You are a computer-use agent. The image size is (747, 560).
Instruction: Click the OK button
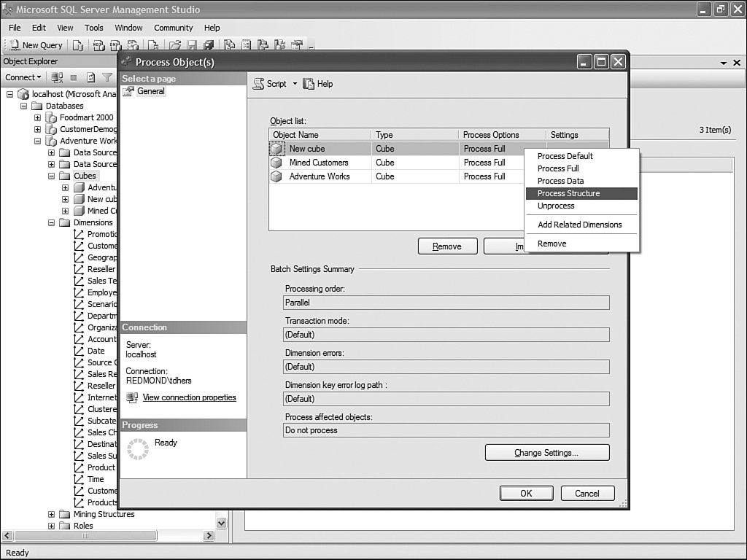click(x=527, y=494)
